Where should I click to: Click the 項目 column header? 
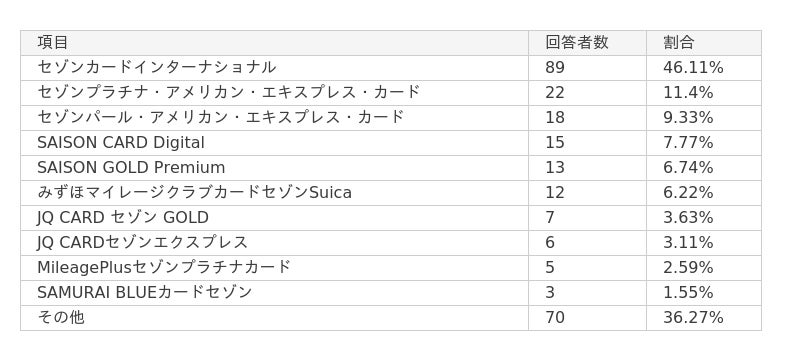pos(274,43)
